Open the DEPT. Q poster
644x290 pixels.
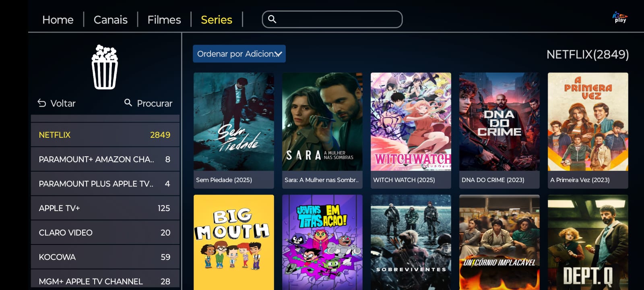(588, 242)
